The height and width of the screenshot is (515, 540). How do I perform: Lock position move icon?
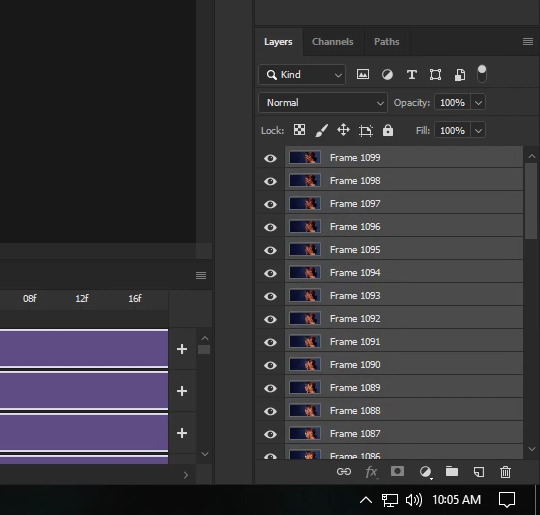(x=343, y=130)
